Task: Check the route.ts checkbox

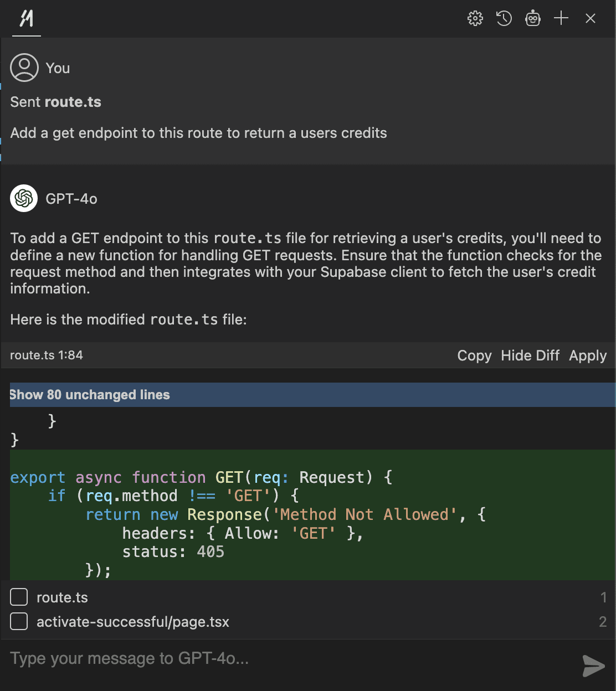Action: coord(19,597)
